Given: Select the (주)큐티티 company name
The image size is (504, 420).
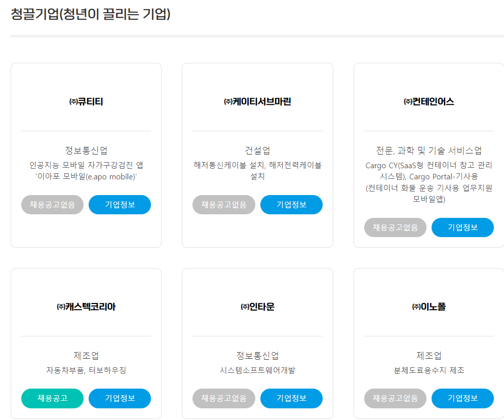Looking at the screenshot, I should [86, 102].
